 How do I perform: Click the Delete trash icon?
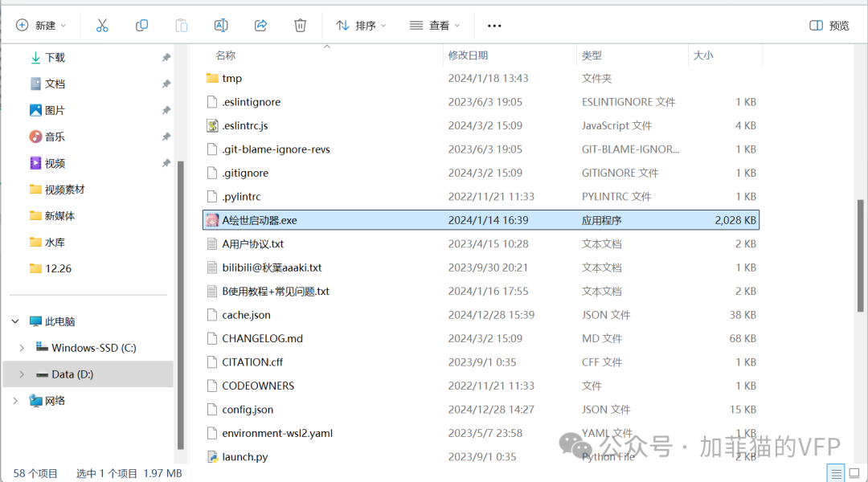(x=300, y=26)
